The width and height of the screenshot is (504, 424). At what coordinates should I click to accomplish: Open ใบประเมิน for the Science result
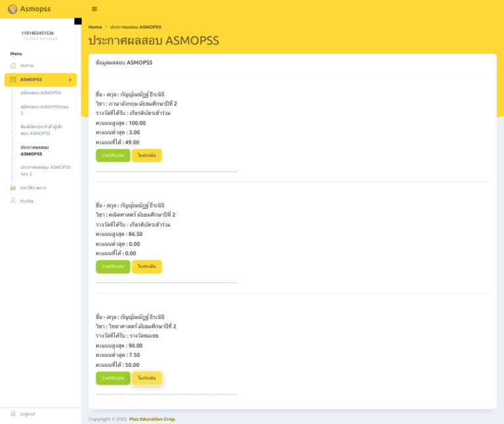click(146, 378)
